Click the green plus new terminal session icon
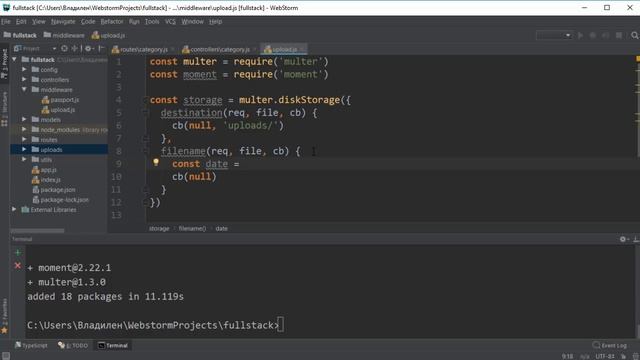 coord(18,253)
